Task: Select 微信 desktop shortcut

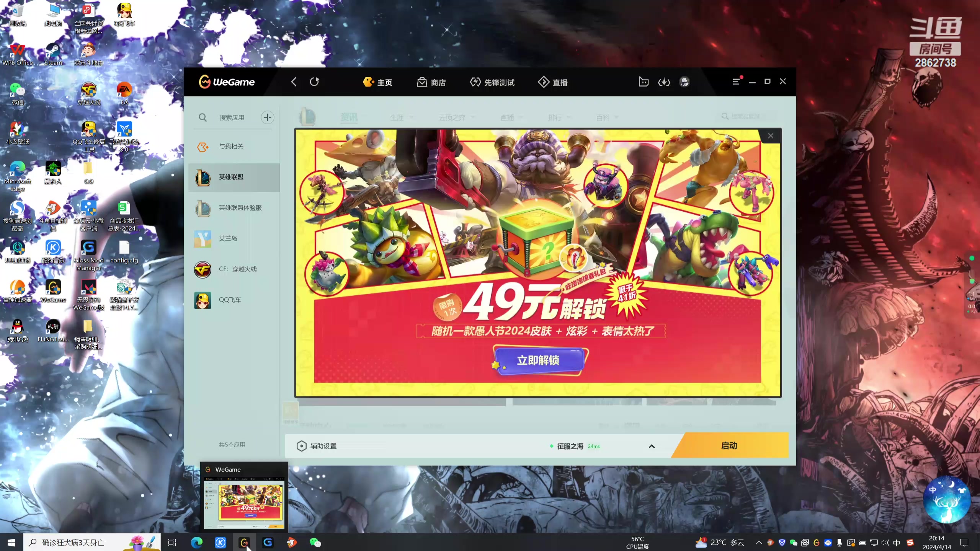Action: click(x=17, y=94)
